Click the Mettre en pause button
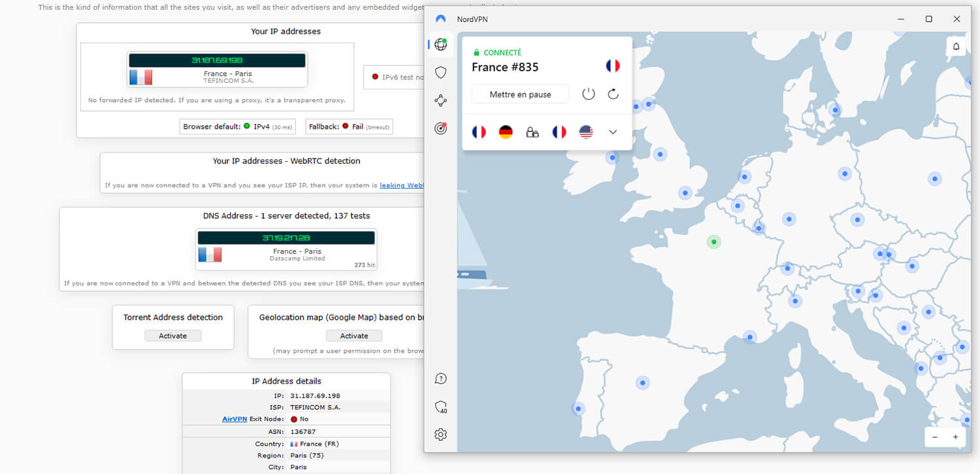Viewport: 980px width, 474px height. [x=520, y=94]
